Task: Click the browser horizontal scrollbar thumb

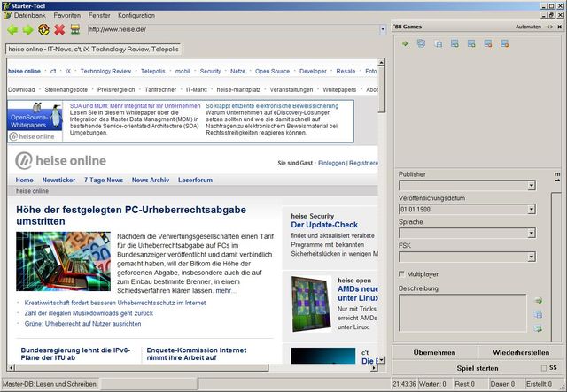Action: pos(142,368)
